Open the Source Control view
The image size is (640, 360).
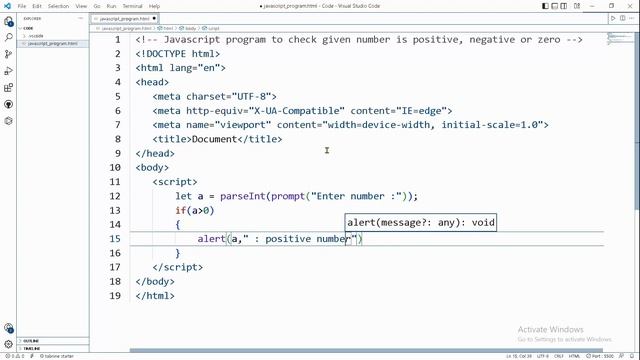point(8,54)
